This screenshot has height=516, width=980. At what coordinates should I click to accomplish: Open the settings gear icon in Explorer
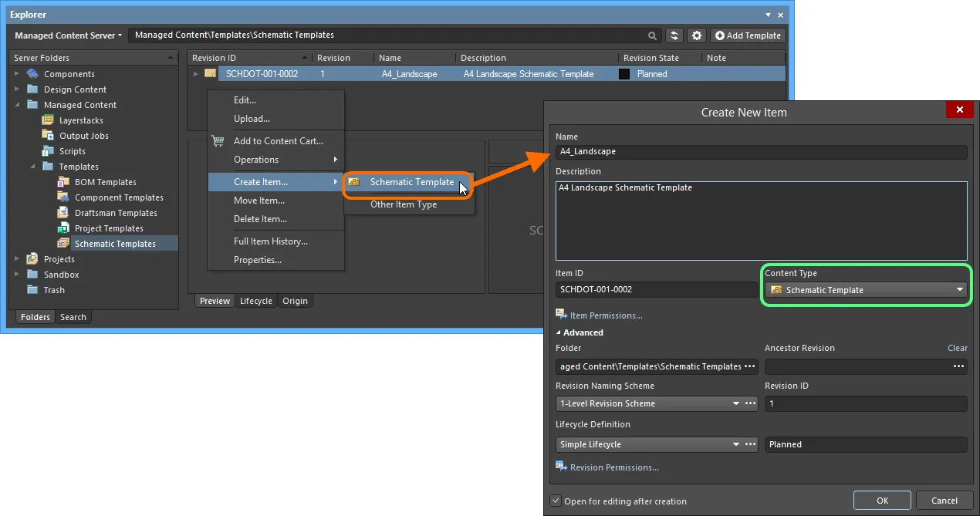click(697, 35)
